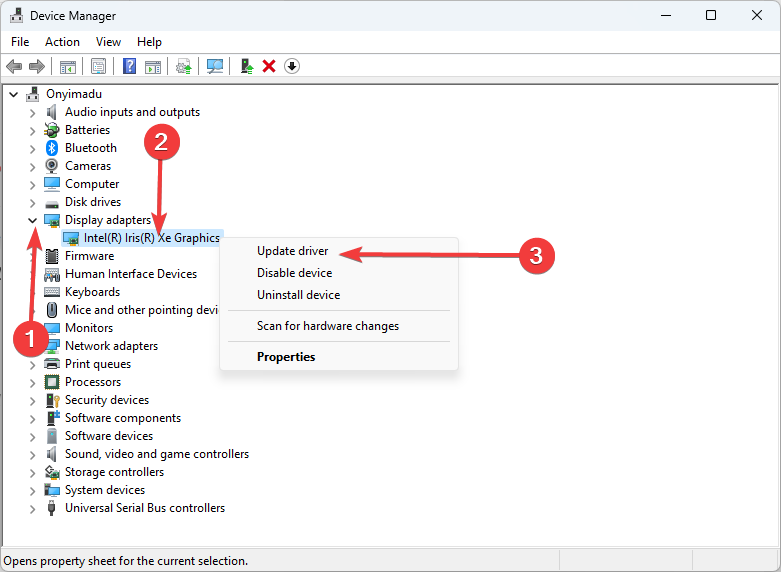This screenshot has width=781, height=572.
Task: Click the blue question-mark Help icon
Action: point(129,66)
